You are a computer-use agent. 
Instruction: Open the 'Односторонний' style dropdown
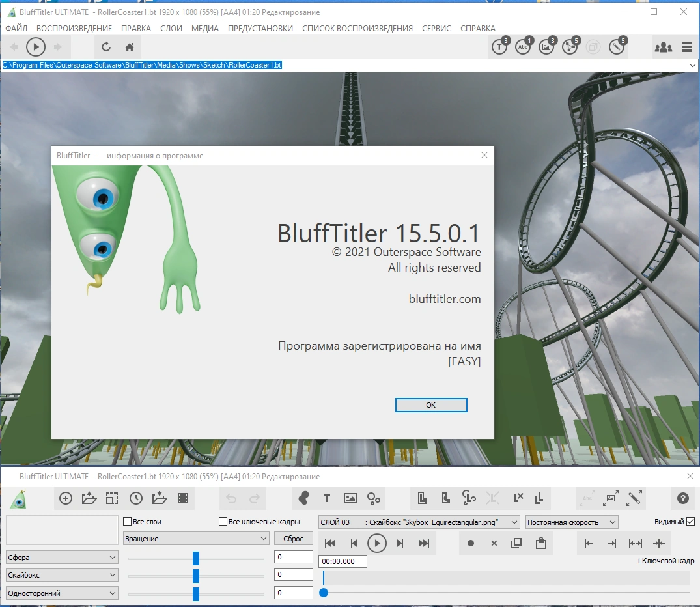62,593
